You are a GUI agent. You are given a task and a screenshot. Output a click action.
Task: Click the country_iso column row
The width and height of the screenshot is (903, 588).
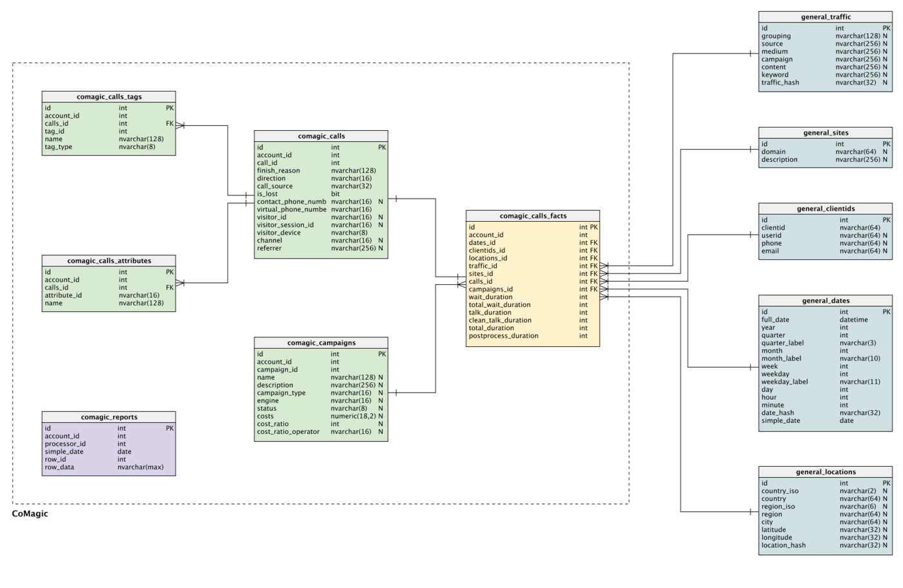point(826,491)
